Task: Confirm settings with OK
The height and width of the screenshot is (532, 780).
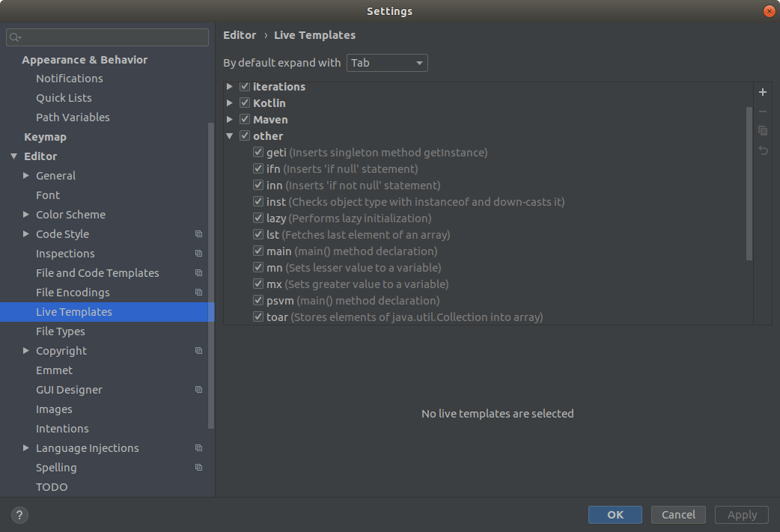Action: (x=615, y=515)
